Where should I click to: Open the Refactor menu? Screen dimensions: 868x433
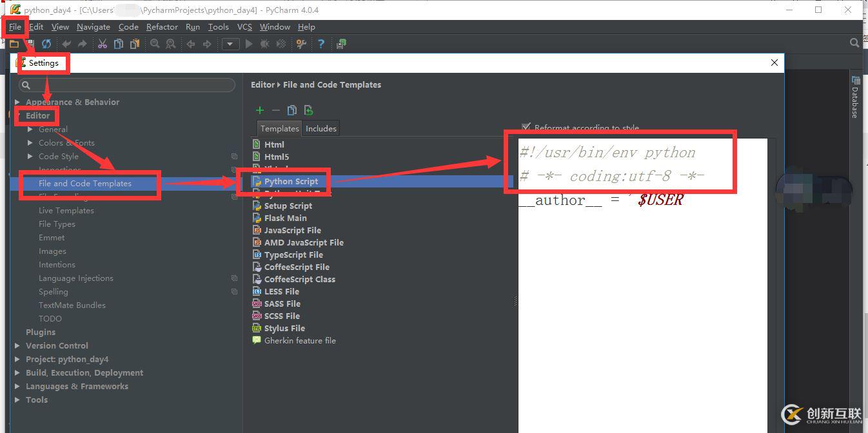click(x=162, y=26)
